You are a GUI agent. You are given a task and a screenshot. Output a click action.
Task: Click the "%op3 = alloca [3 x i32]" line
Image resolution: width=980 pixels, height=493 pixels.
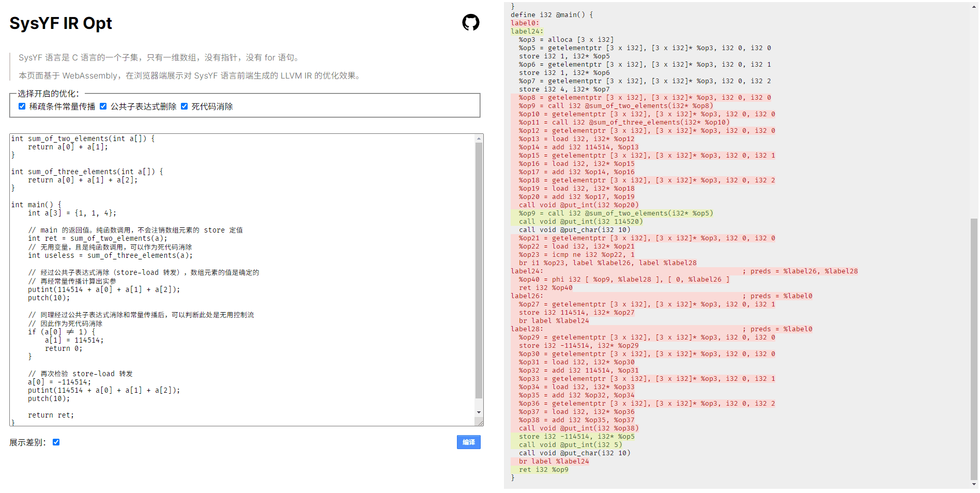click(566, 40)
